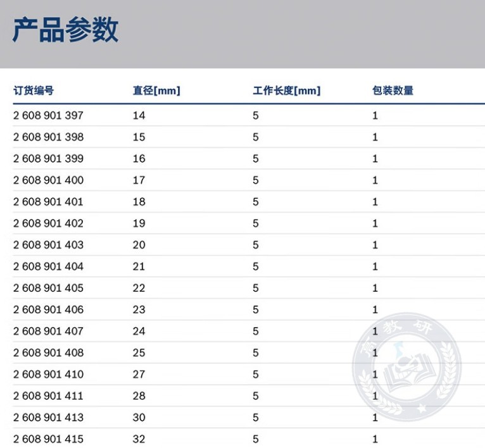Select order number 2 608 901 403
Screen dimensions: 485x448
tap(48, 245)
